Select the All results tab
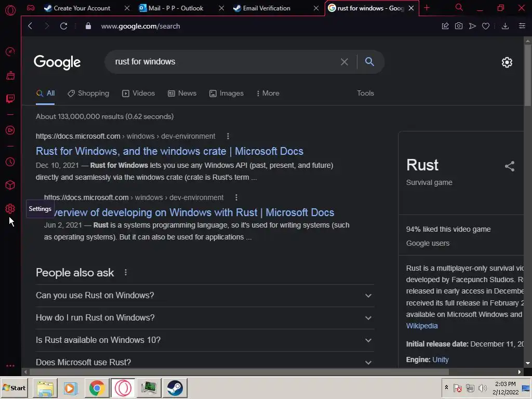 (45, 94)
